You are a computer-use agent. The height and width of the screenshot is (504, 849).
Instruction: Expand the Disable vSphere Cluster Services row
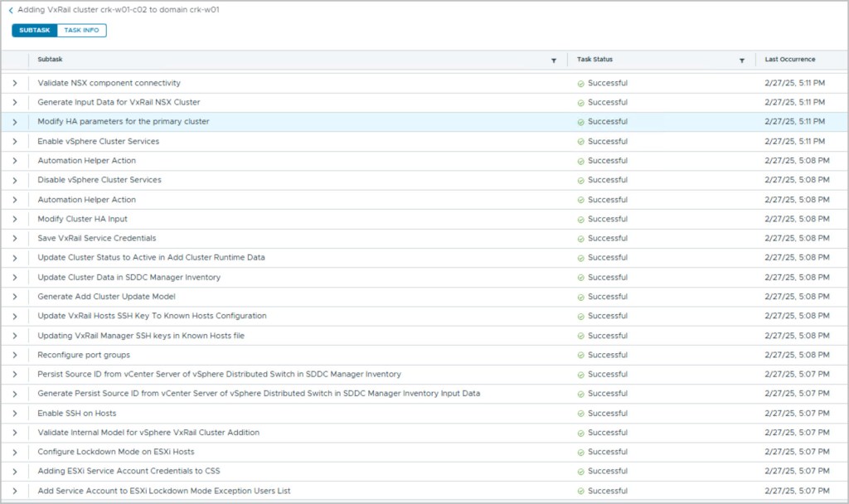(15, 180)
